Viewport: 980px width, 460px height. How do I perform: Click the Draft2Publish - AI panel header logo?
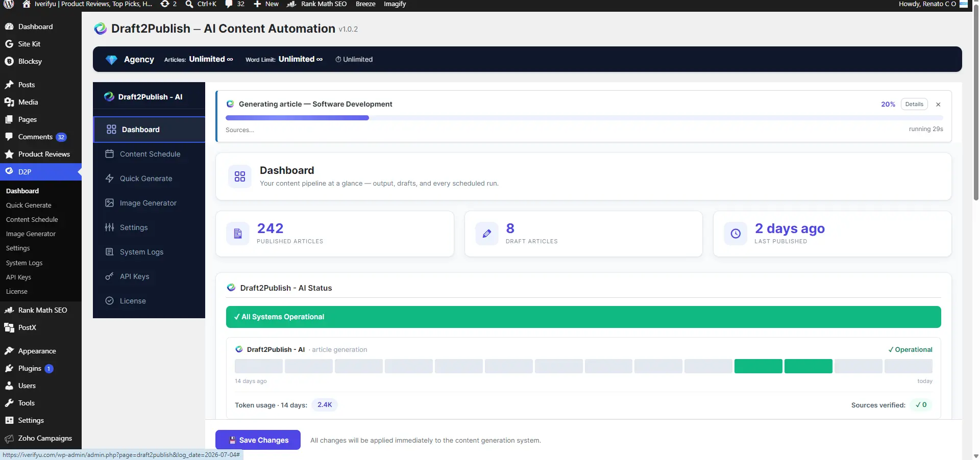(109, 96)
